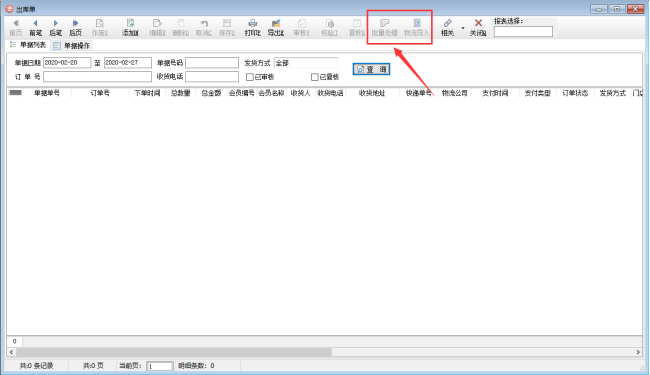Enable the 已复核 checkbox

[315, 77]
